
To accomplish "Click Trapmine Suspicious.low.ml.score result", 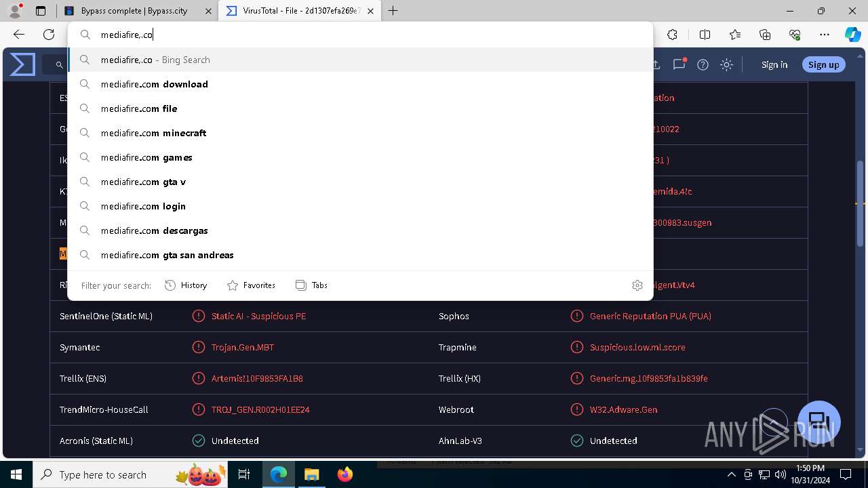I will click(637, 347).
